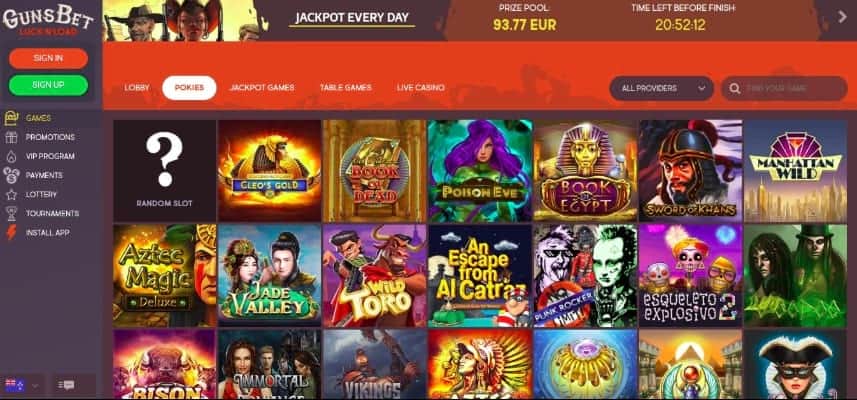Switch to Jackpot Games tab

(262, 88)
